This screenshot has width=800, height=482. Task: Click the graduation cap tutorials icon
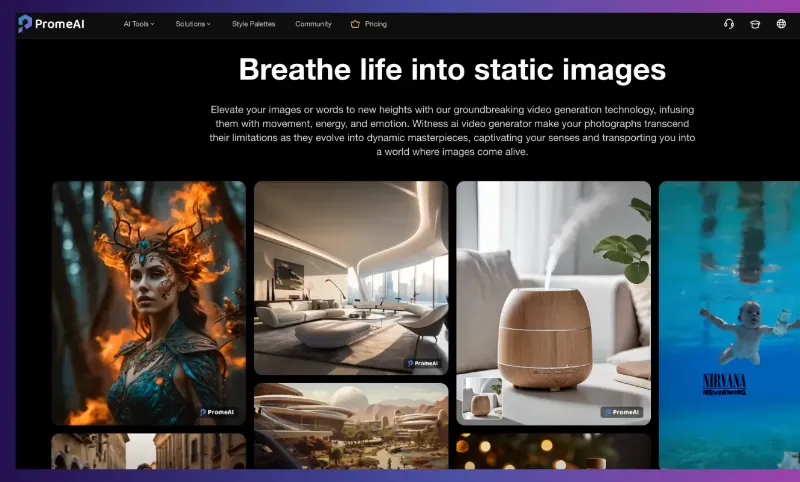pos(755,24)
